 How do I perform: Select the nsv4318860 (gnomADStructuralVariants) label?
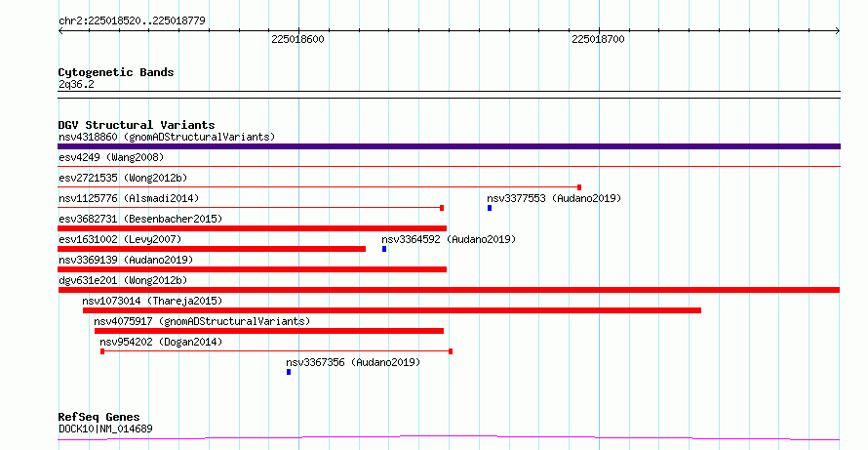(x=167, y=137)
